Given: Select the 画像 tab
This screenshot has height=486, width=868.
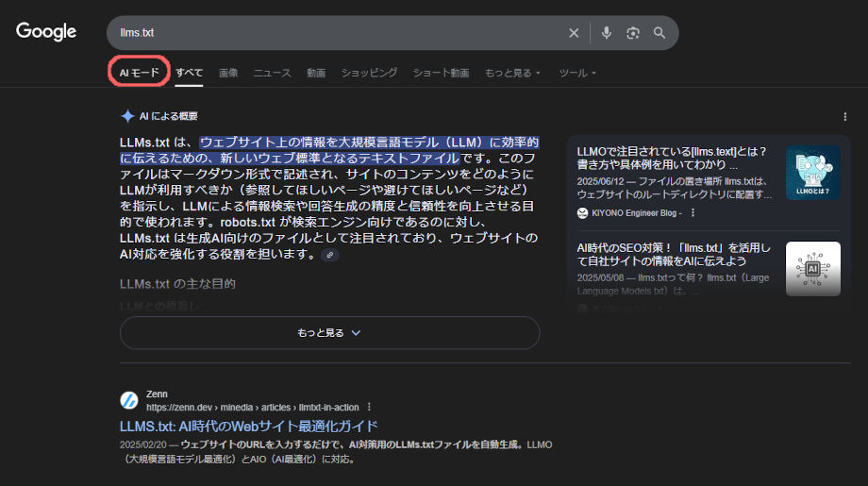Looking at the screenshot, I should click(x=228, y=73).
